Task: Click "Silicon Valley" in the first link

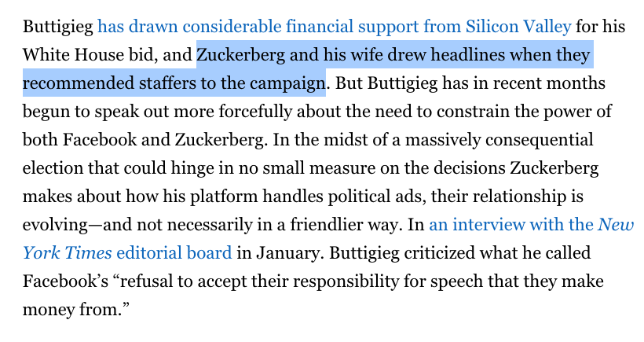Action: 518,27
